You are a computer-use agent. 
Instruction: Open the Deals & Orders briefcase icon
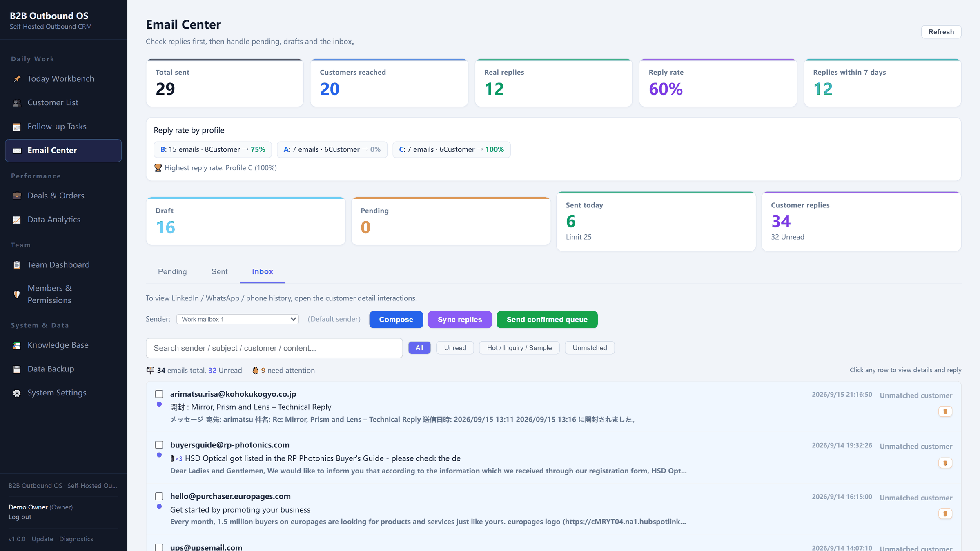[17, 196]
